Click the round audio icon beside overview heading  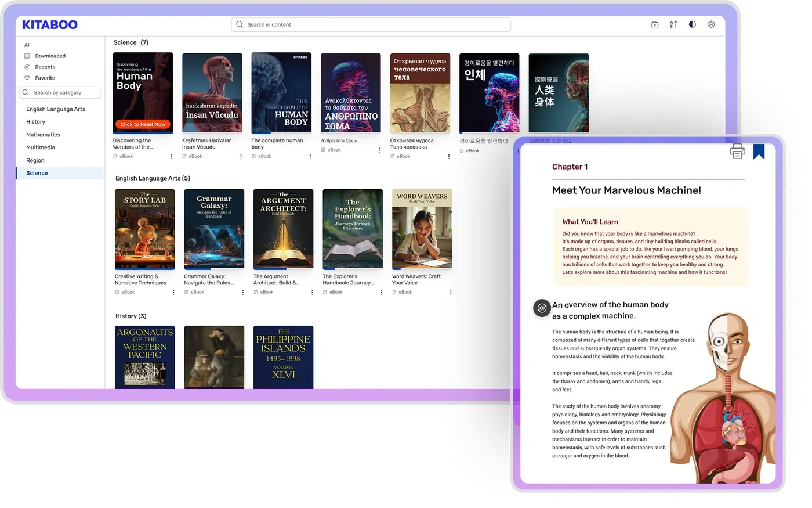(x=542, y=308)
